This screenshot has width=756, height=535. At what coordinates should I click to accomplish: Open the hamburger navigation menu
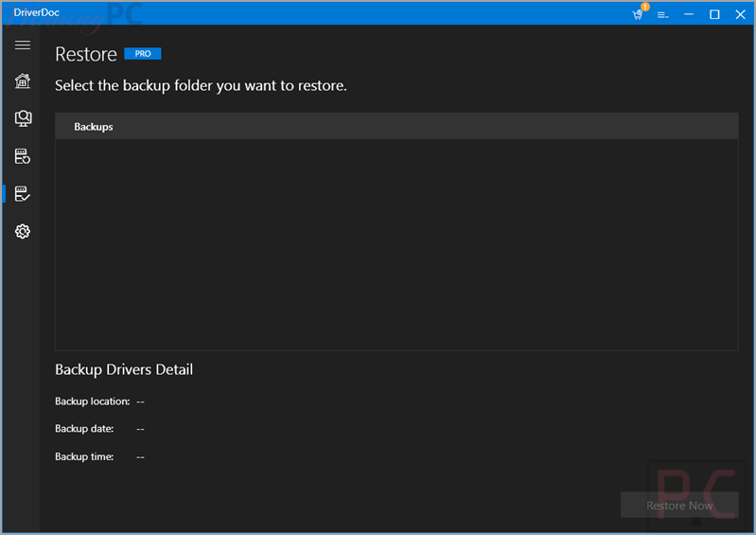22,45
